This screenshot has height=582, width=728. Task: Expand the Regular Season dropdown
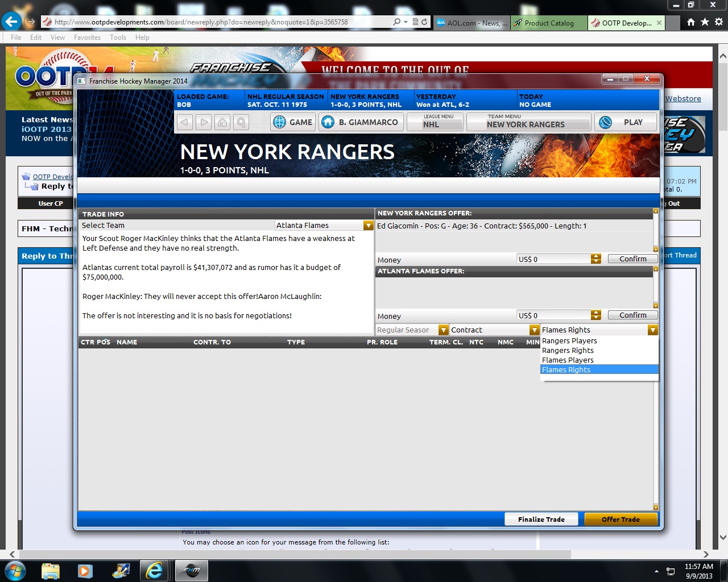tap(443, 330)
